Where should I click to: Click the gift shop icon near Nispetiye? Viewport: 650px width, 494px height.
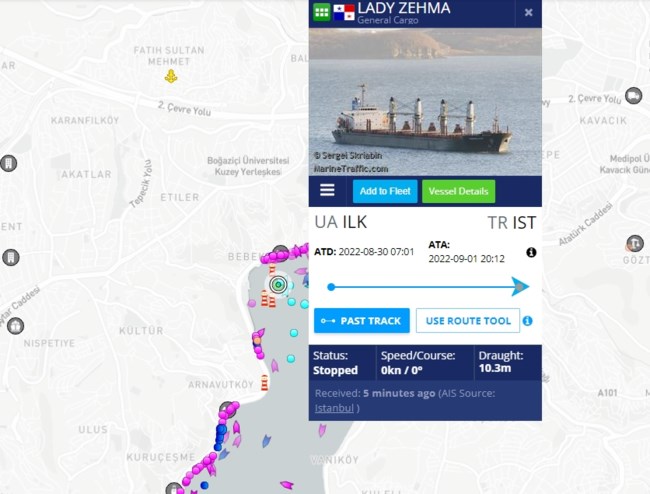pyautogui.click(x=15, y=325)
